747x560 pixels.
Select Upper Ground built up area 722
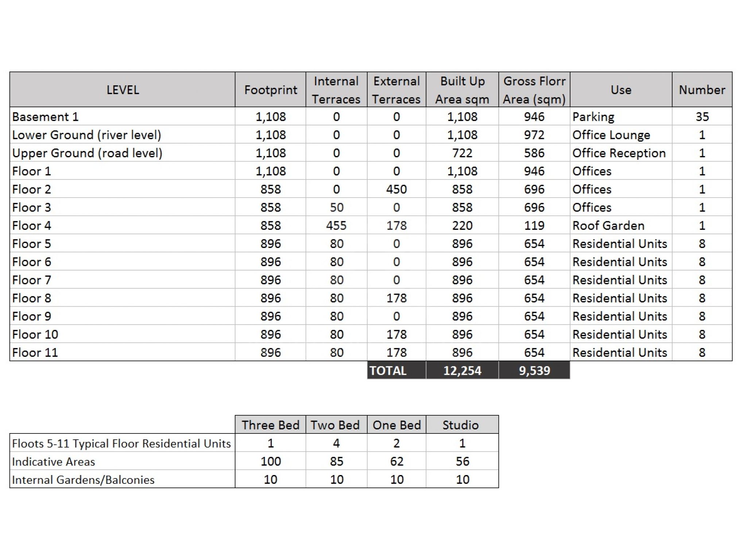point(462,153)
